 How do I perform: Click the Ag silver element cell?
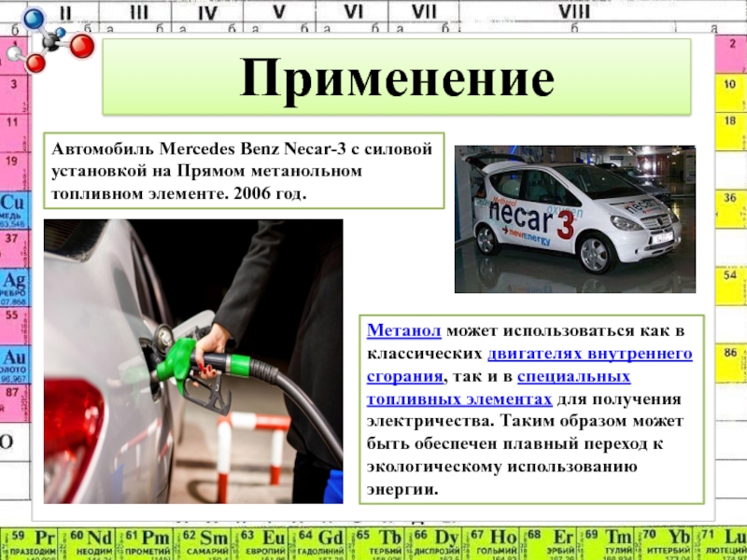coord(14,287)
